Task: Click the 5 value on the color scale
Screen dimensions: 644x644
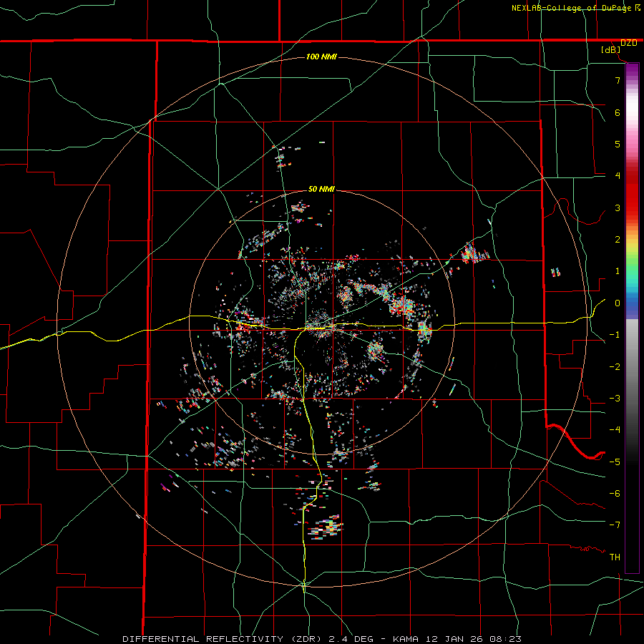Action: [618, 144]
